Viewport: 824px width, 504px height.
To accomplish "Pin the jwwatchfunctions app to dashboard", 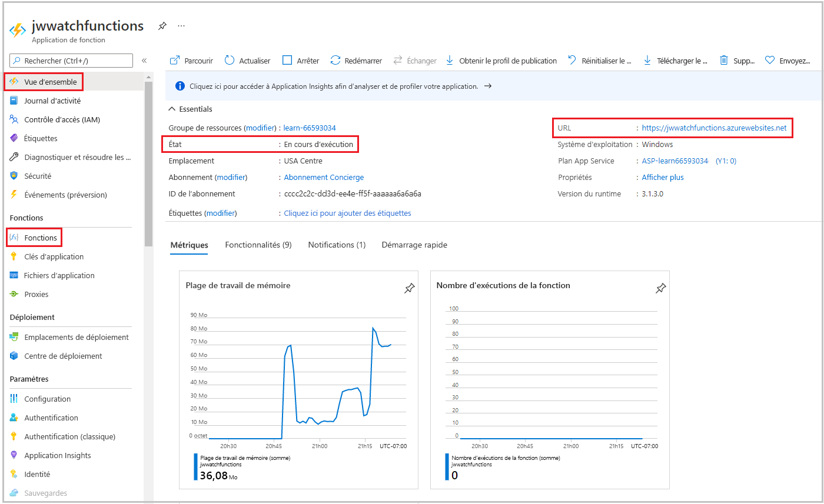I will click(162, 26).
